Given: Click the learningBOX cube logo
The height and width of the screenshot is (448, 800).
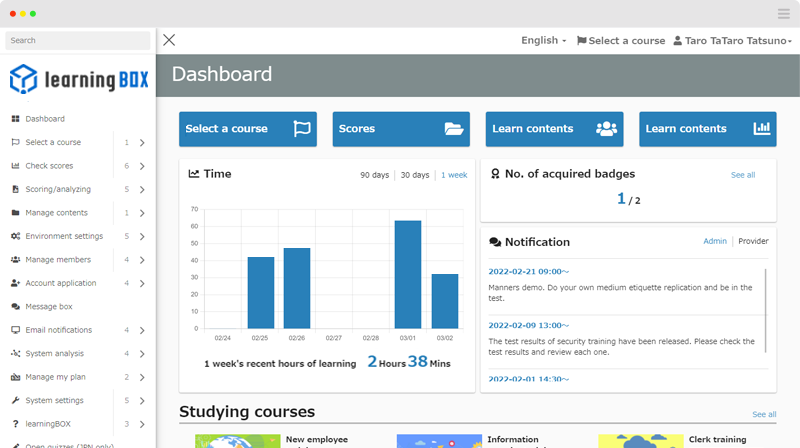Looking at the screenshot, I should pos(23,79).
